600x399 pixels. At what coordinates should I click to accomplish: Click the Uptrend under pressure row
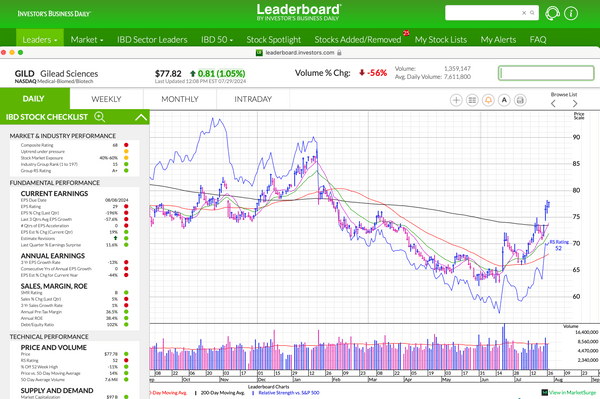(75, 151)
